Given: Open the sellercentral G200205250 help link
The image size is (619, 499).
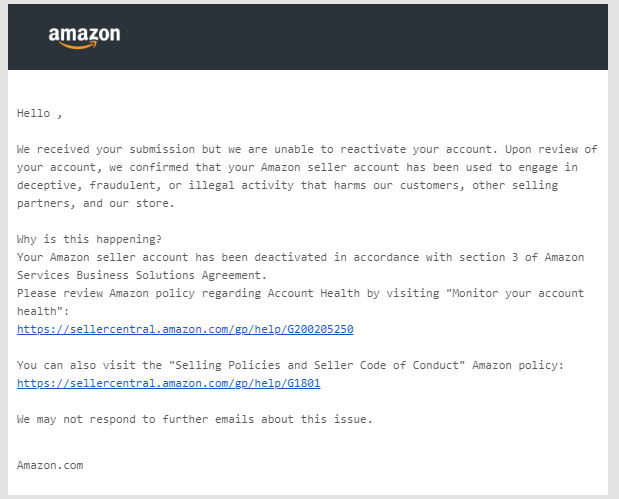Looking at the screenshot, I should [x=185, y=329].
